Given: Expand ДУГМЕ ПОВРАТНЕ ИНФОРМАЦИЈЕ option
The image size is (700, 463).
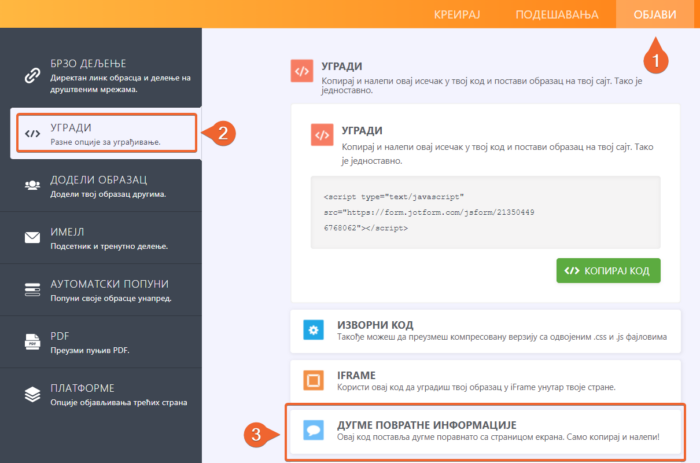Looking at the screenshot, I should (486, 431).
